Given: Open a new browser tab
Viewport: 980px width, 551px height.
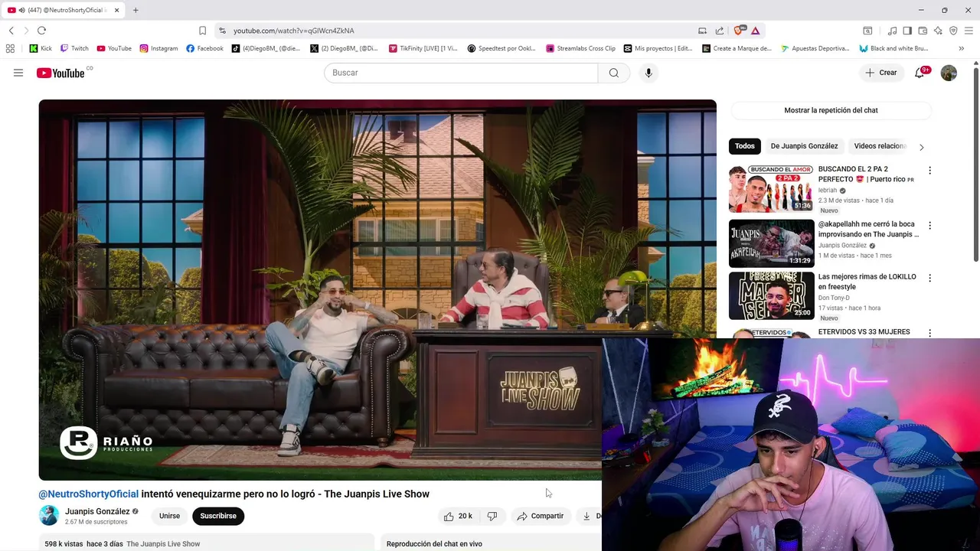Looking at the screenshot, I should (136, 10).
